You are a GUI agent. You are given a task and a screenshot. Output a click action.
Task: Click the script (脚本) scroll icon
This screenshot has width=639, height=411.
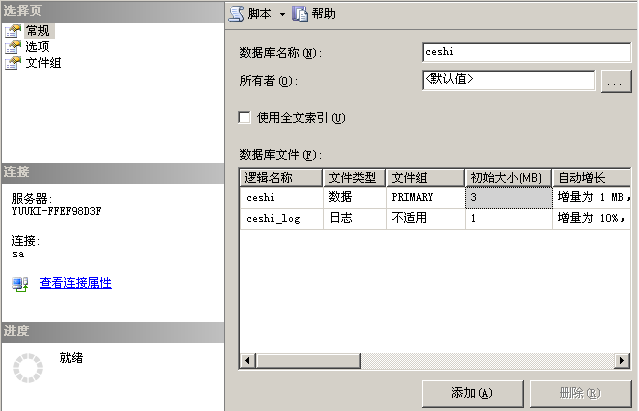[236, 14]
